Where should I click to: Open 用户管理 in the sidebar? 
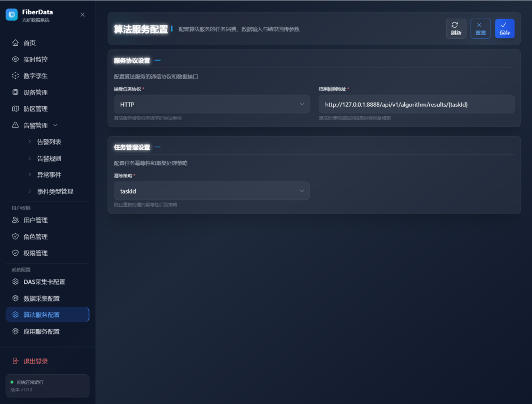36,220
